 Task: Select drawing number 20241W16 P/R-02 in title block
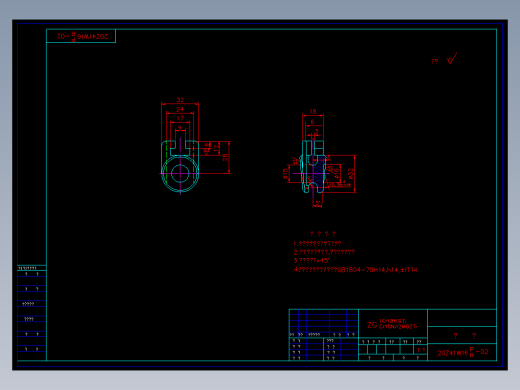coord(463,352)
